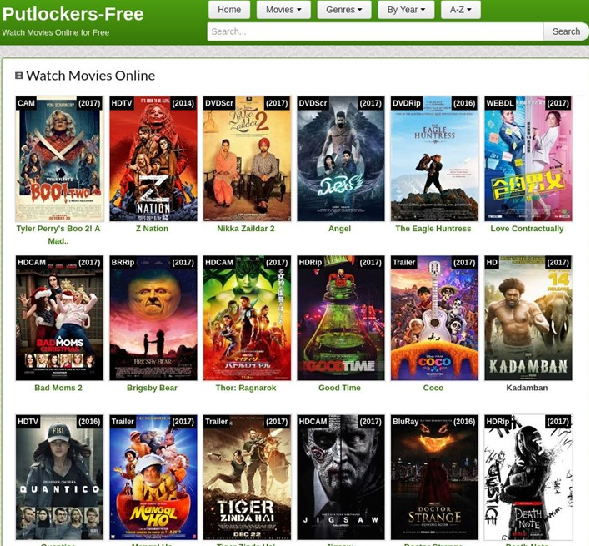
Task: Expand the Genres dropdown
Action: click(344, 9)
